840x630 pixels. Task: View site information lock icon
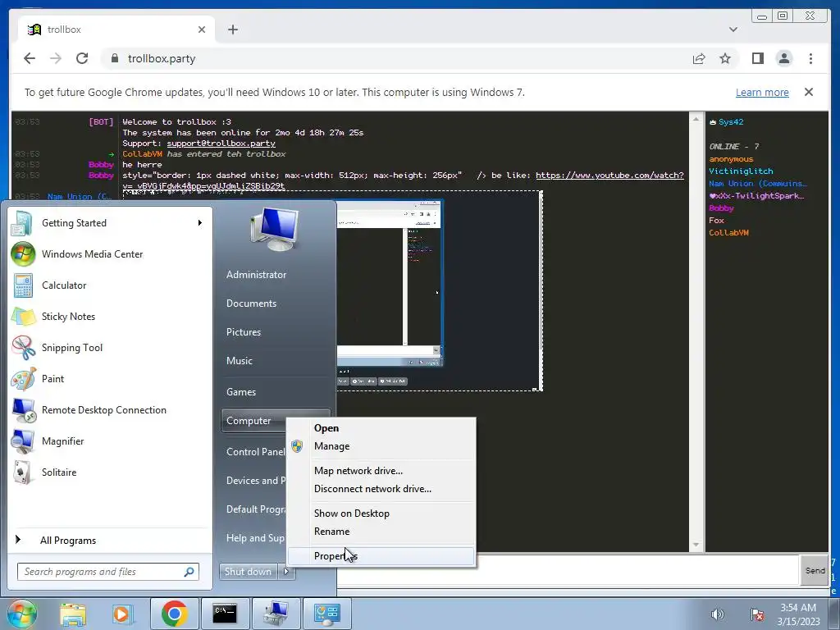(x=114, y=58)
